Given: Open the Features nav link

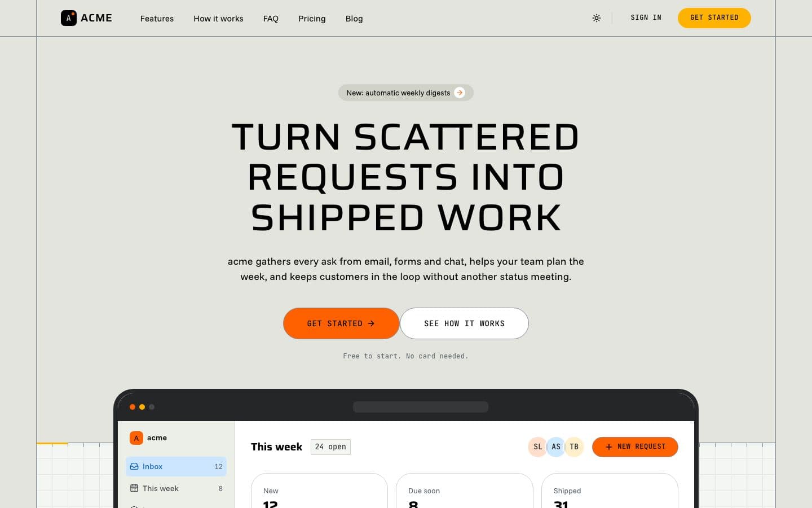Looking at the screenshot, I should point(157,19).
